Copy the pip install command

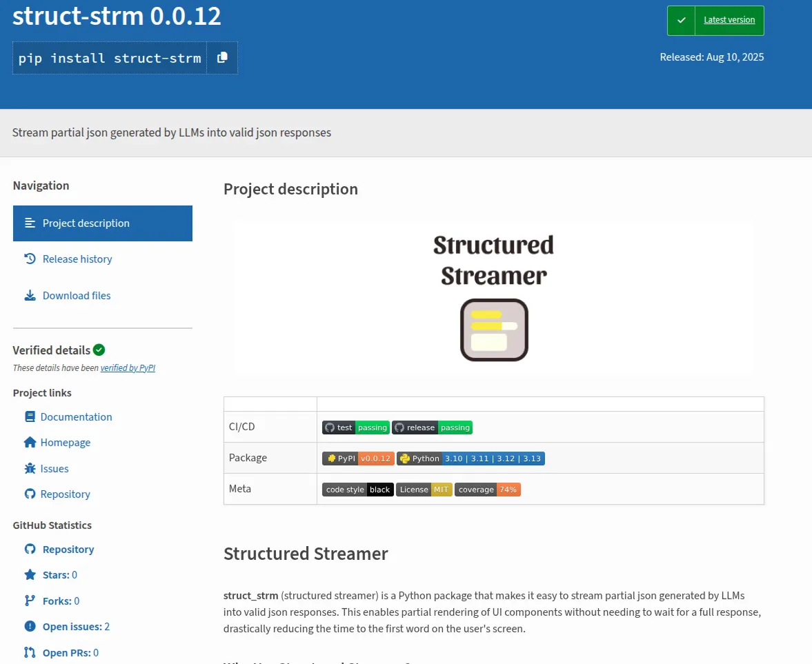[222, 57]
